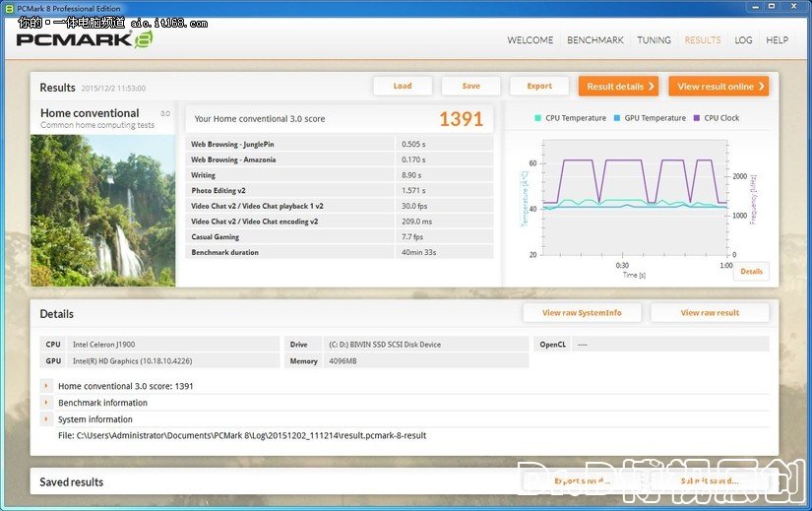Click the results date 2015/12/2 timestamp
Viewport: 812px width, 511px height.
tap(113, 88)
